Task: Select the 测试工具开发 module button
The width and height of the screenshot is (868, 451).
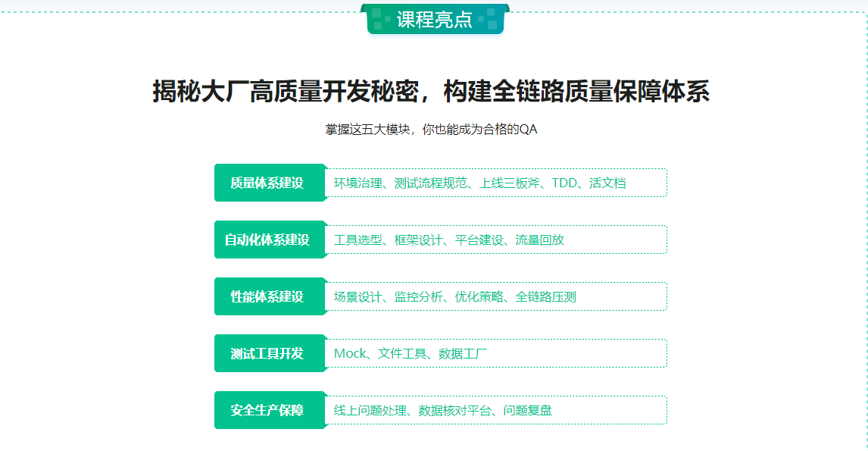Action: click(x=270, y=352)
